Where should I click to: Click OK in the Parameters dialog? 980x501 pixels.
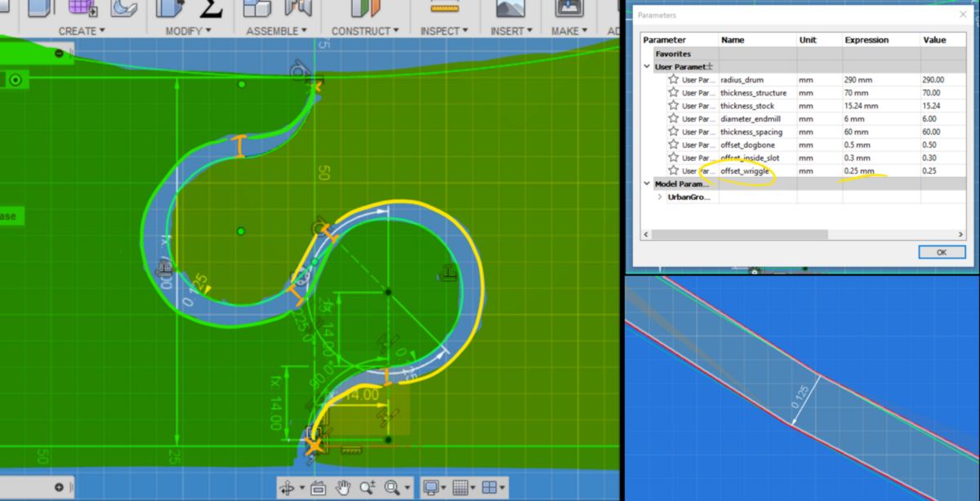[941, 252]
